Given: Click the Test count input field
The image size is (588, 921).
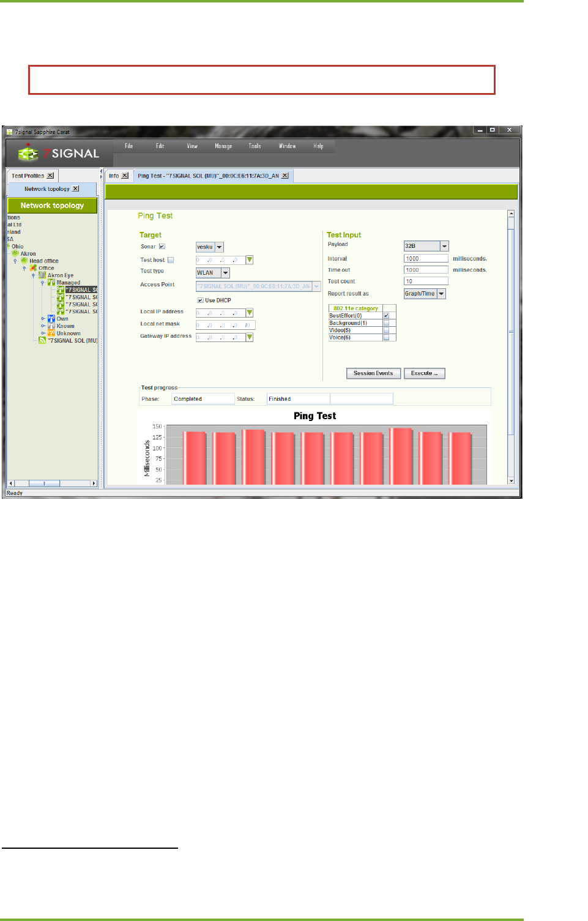Looking at the screenshot, I should click(426, 282).
